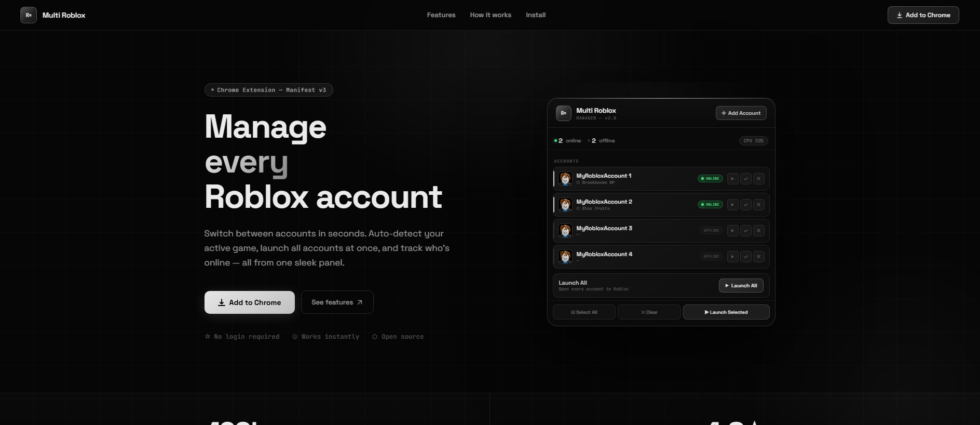The image size is (980, 425).
Task: Click the Launch All button
Action: (741, 286)
